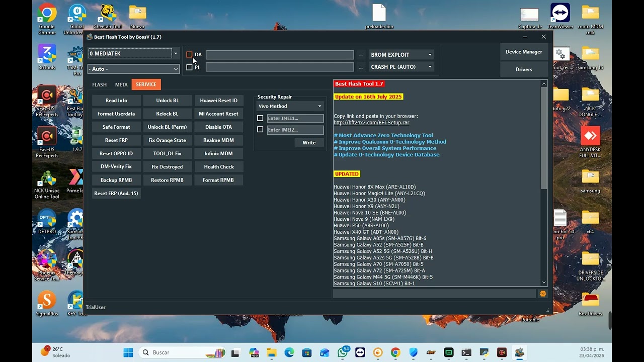The width and height of the screenshot is (644, 362).
Task: Open Phoenix Service Tool shortcut
Action: (47, 265)
